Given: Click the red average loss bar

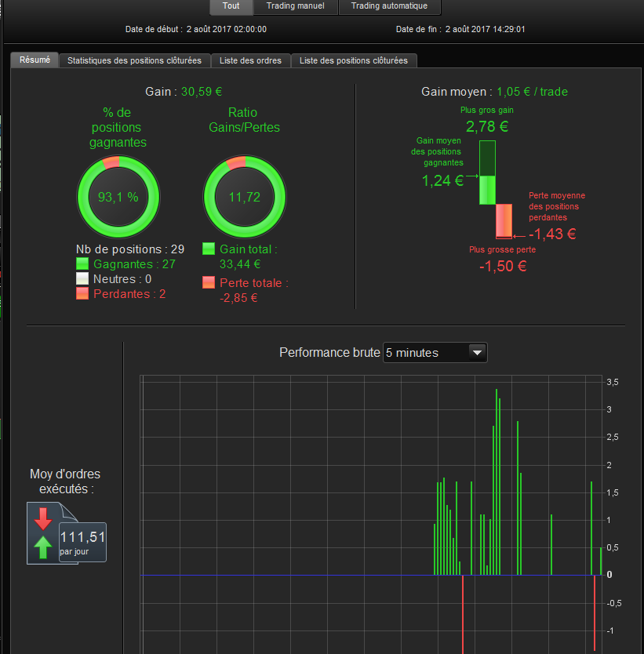Looking at the screenshot, I should (504, 220).
